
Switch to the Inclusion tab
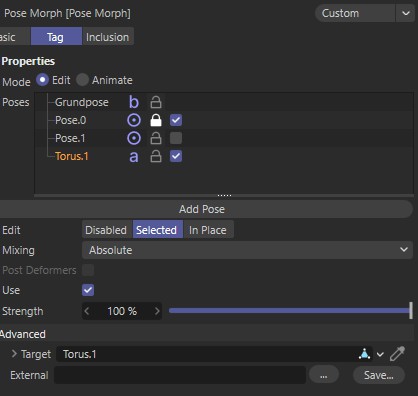click(x=107, y=37)
